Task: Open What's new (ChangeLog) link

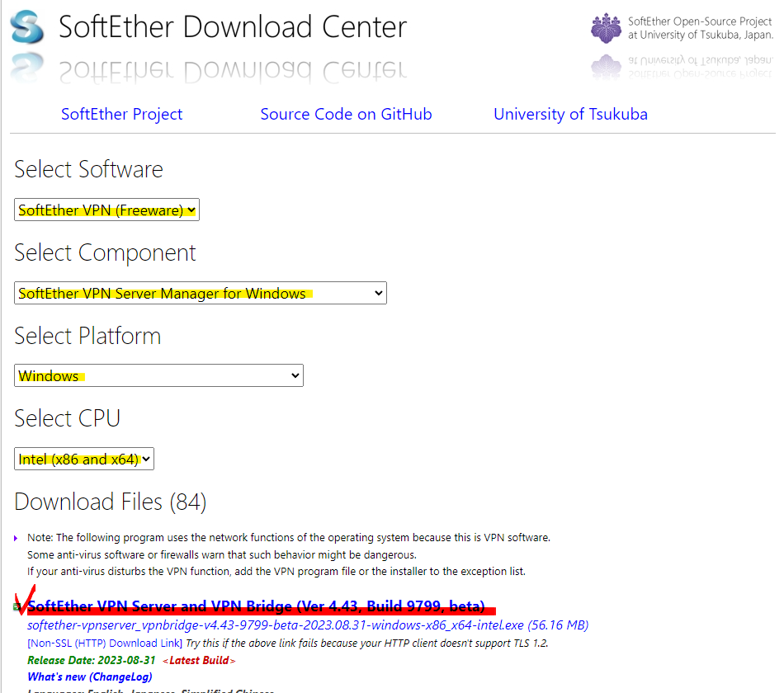Action: 89,677
